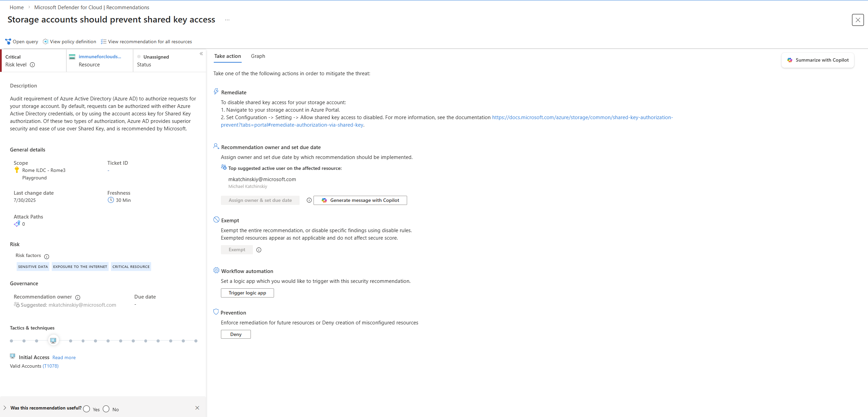Select the Take action tab
The width and height of the screenshot is (868, 417).
click(227, 56)
